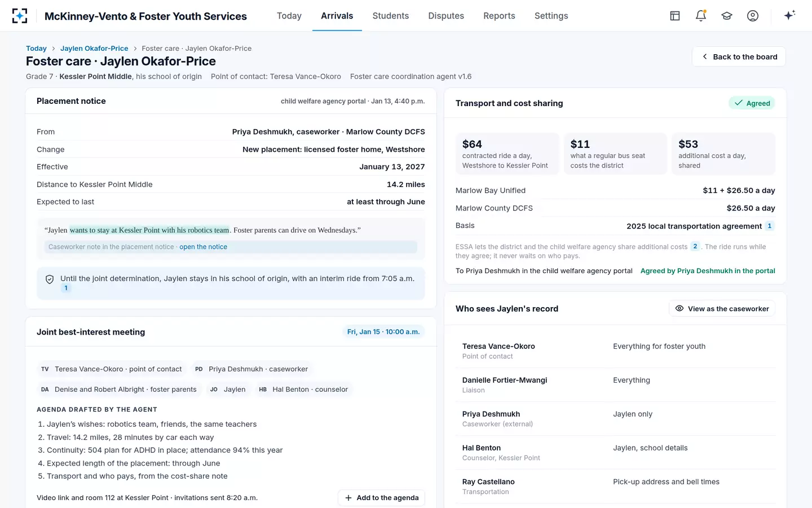The width and height of the screenshot is (812, 508).
Task: Open citation 1 next to local transportation agreement
Action: pyautogui.click(x=770, y=226)
